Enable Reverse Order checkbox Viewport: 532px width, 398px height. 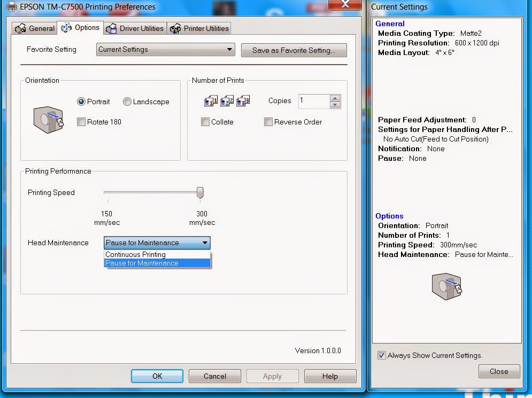pyautogui.click(x=293, y=122)
